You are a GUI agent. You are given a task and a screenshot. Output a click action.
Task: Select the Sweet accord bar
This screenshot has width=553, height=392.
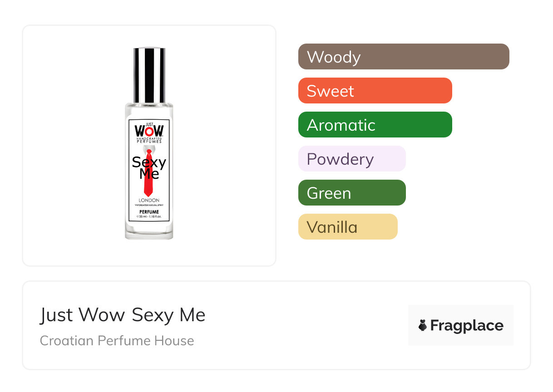(x=375, y=91)
